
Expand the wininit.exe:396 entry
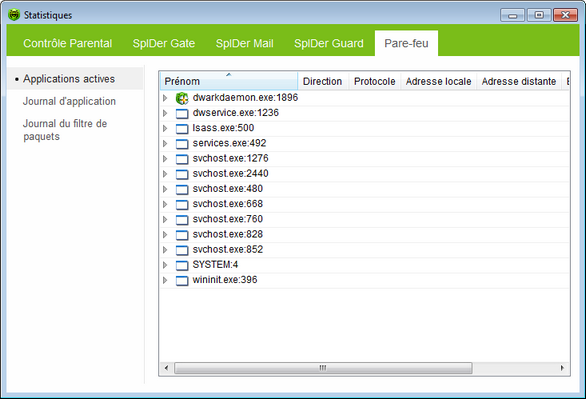click(165, 280)
